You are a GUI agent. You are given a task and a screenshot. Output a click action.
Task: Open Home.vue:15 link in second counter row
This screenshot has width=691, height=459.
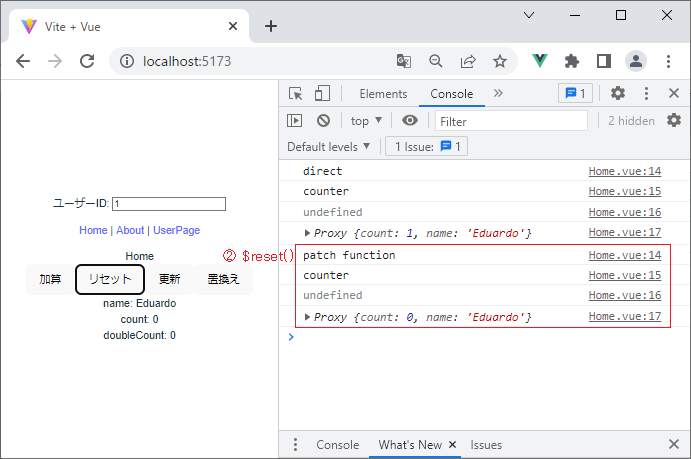point(625,275)
